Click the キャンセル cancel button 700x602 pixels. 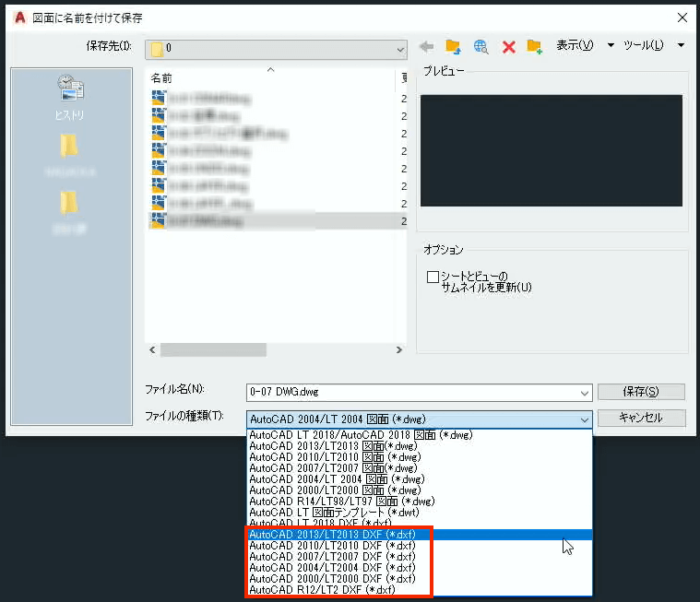pos(641,418)
